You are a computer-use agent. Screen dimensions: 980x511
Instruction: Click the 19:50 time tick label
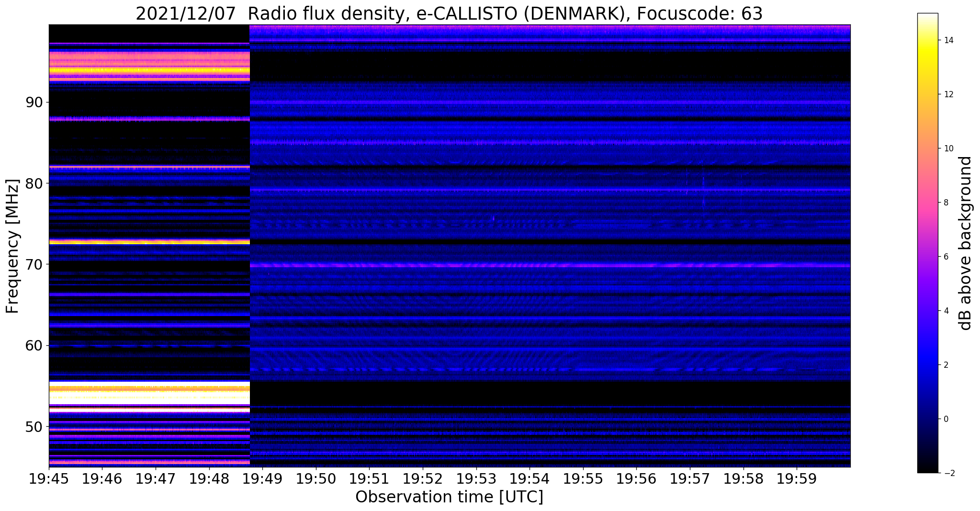pos(316,478)
